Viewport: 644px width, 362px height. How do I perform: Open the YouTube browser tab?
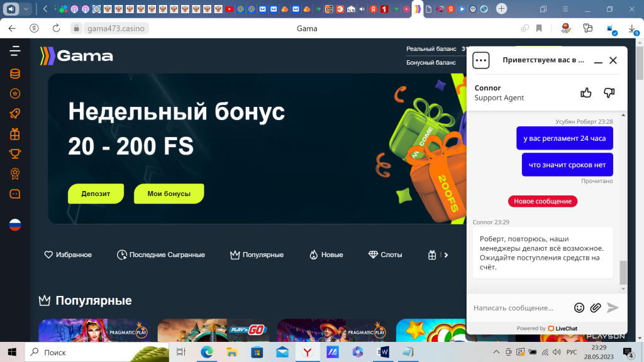pos(229,9)
